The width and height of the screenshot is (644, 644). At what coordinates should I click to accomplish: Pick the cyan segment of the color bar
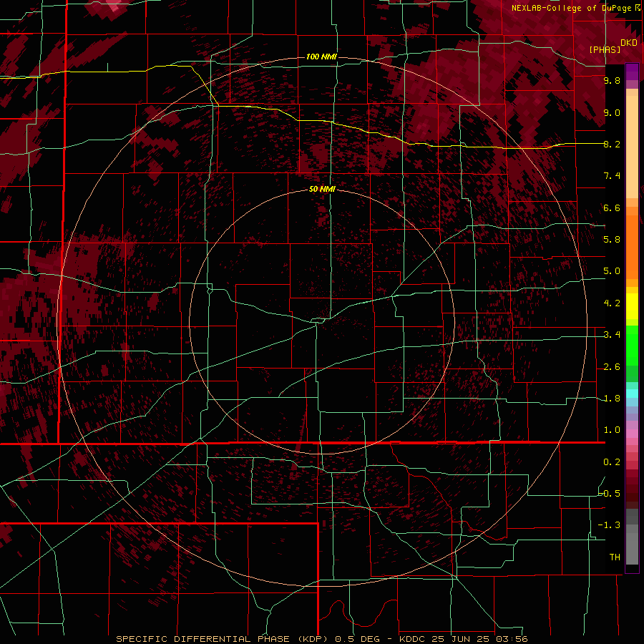632,394
